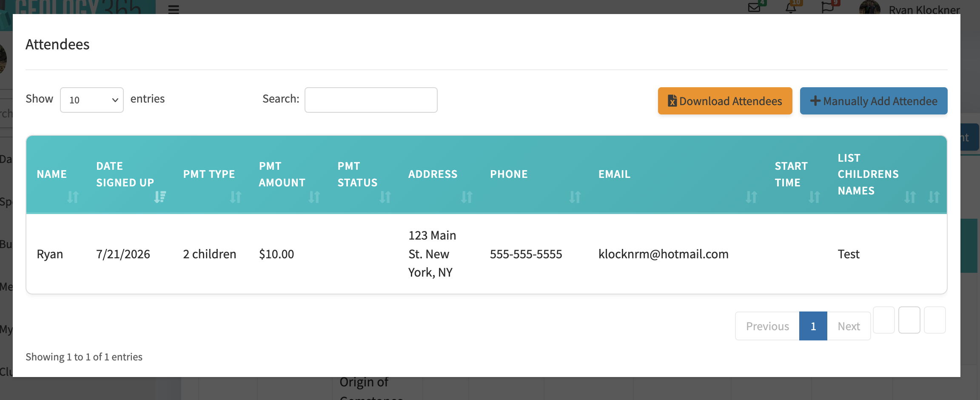
Task: Click Showing 1 to 1 of 1 entries text
Action: coord(84,357)
